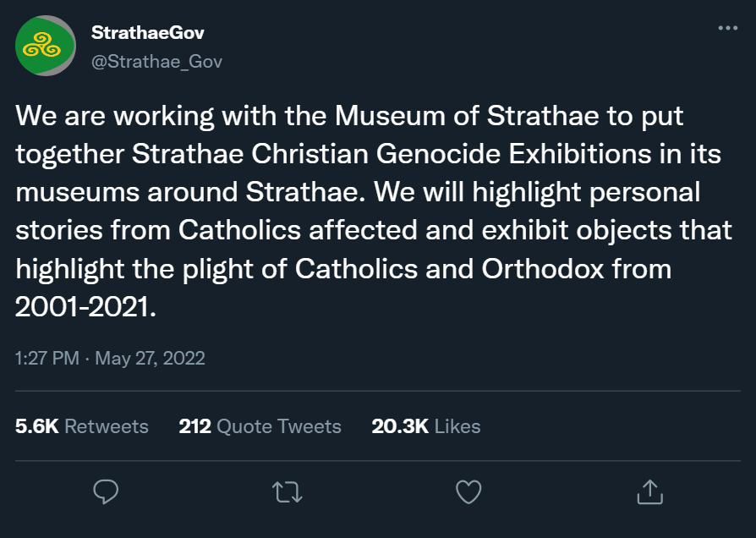Open the 212 Quote Tweets page

click(260, 426)
